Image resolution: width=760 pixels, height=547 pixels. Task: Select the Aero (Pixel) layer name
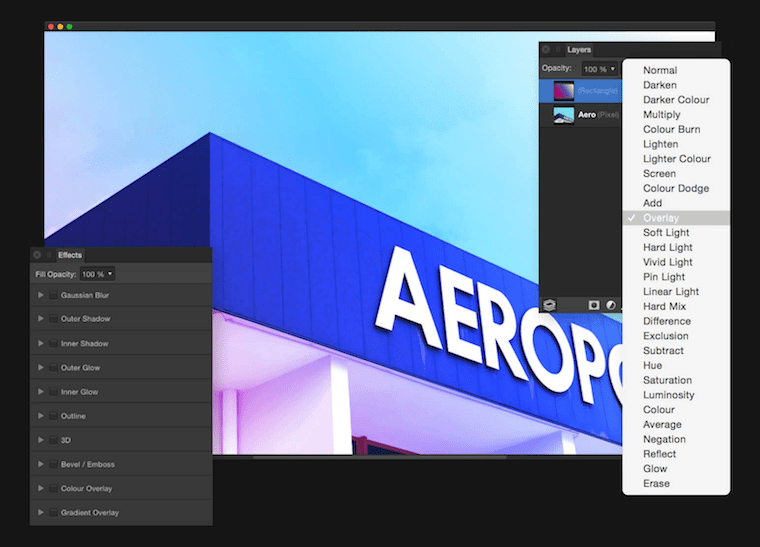598,115
